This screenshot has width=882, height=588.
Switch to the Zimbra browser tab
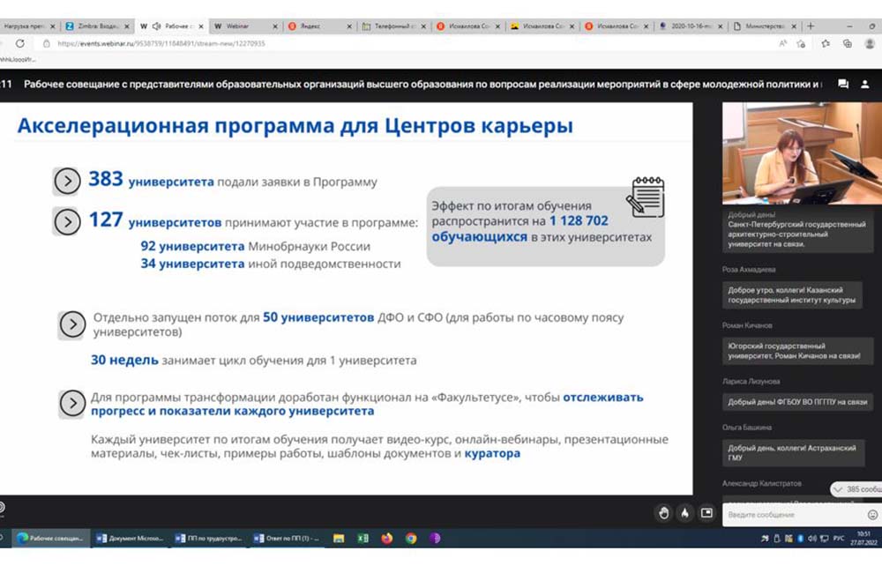(97, 26)
